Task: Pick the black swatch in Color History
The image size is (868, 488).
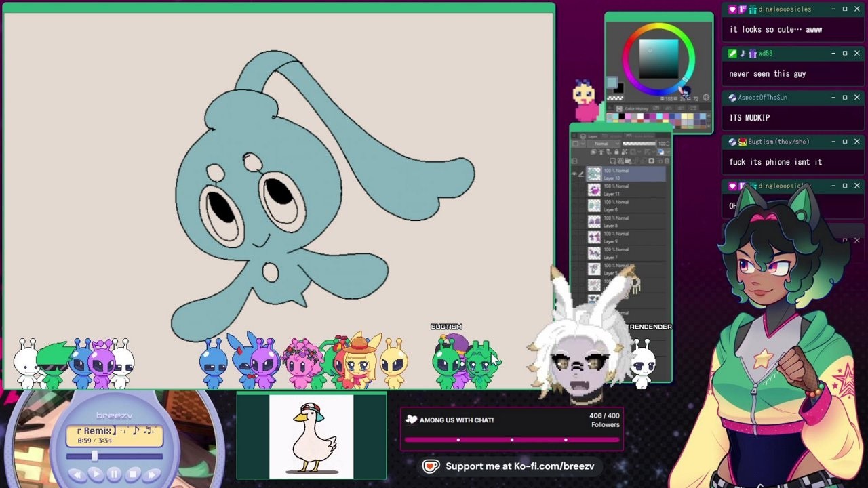Action: [622, 117]
